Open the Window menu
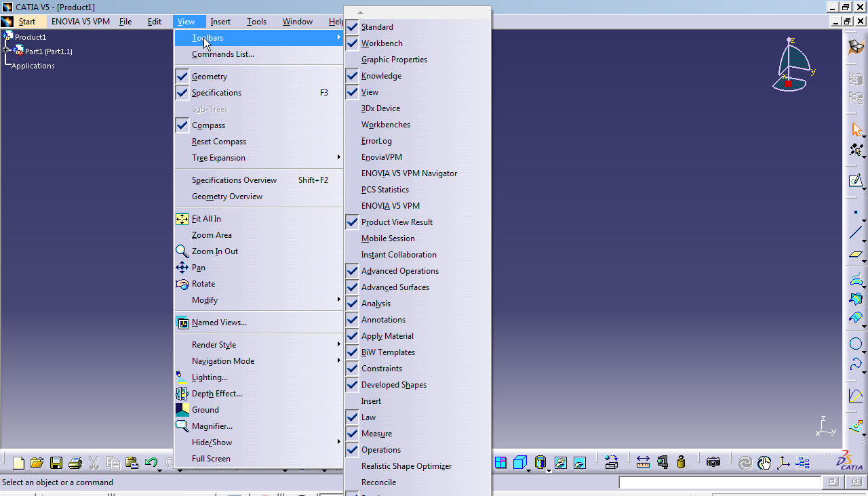 point(298,22)
